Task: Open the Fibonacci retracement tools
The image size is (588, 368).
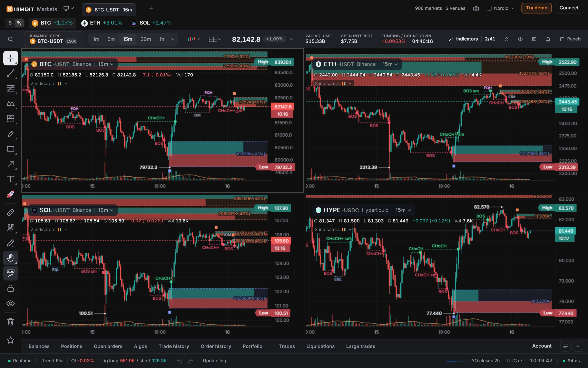Action: (10, 88)
